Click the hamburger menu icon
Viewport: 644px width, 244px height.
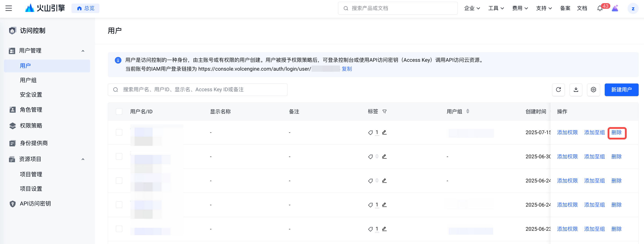pyautogui.click(x=9, y=8)
